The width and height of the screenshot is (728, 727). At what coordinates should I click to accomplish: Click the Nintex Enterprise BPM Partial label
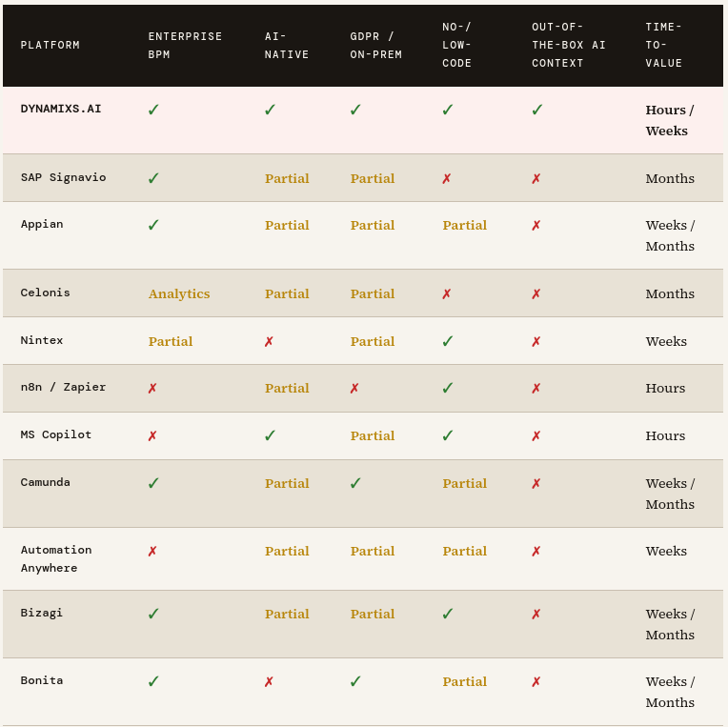click(171, 341)
